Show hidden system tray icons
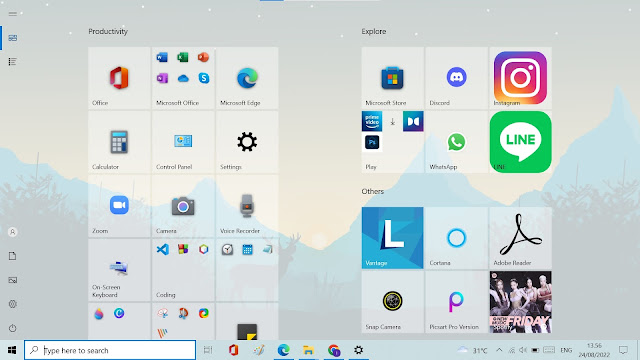 pos(499,350)
